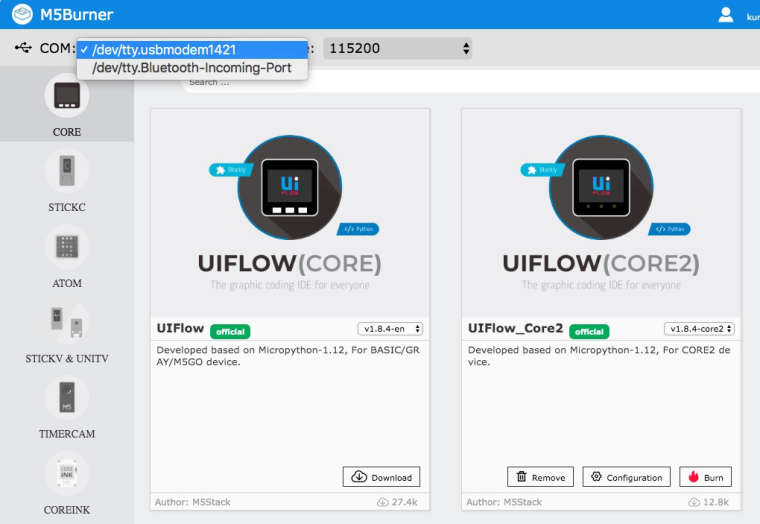Burn the UIFlow_Core2 firmware
Viewport: 760px width, 524px height.
pyautogui.click(x=706, y=477)
